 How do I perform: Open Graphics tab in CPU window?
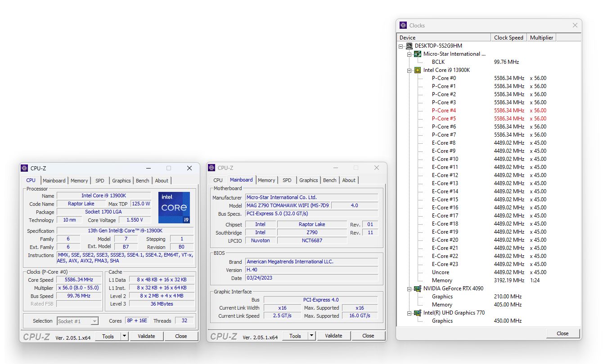121,181
